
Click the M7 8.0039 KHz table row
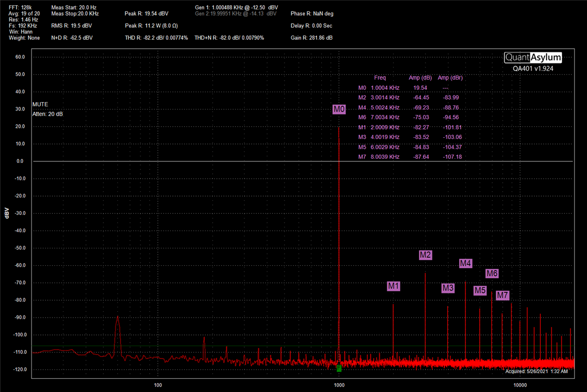[410, 157]
